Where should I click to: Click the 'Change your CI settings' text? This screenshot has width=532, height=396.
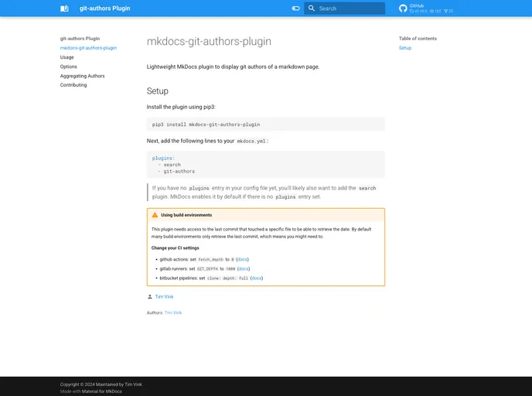point(175,248)
